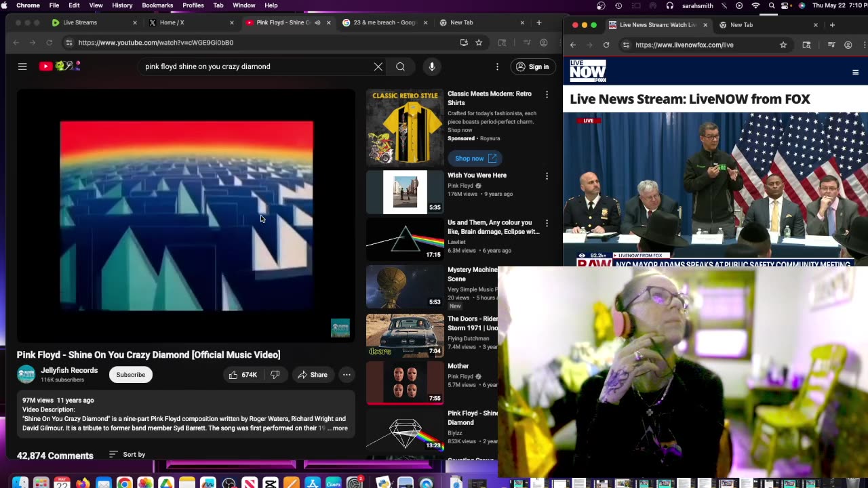
Task: Open the profile icon in the FOX Chrome window
Action: pos(848,45)
